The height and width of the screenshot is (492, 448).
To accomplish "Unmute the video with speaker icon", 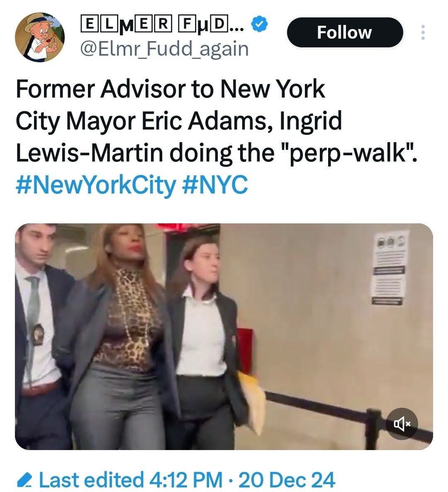I will (x=402, y=424).
